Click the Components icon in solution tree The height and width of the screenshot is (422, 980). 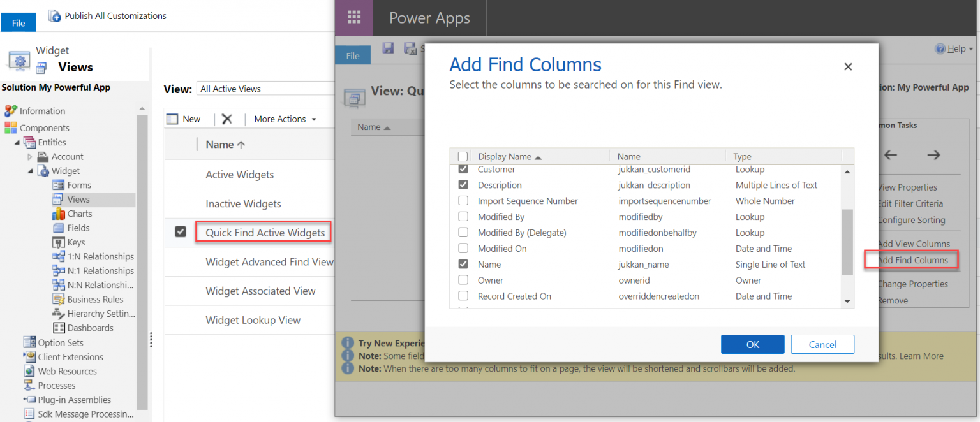coord(11,127)
